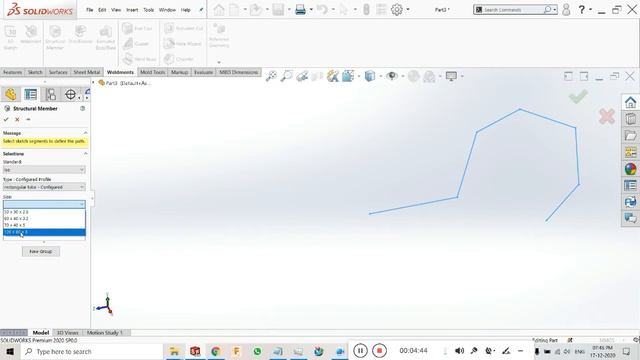Switch to the PropertyManager tab icon
The image size is (640, 360).
pyautogui.click(x=31, y=94)
